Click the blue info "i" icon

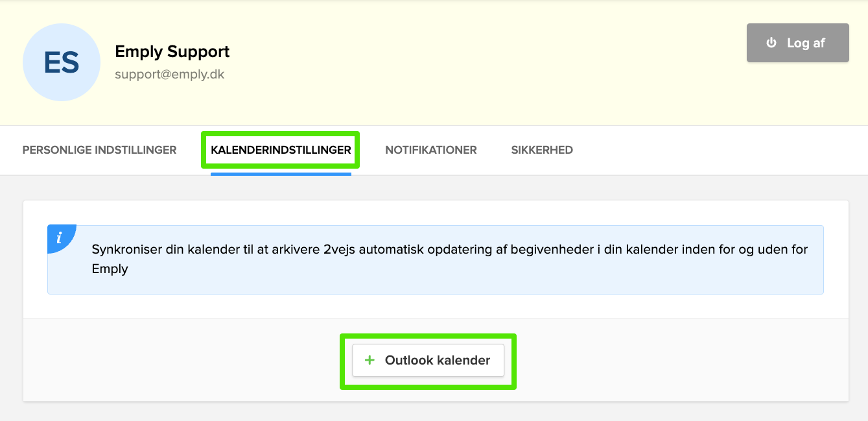[59, 237]
